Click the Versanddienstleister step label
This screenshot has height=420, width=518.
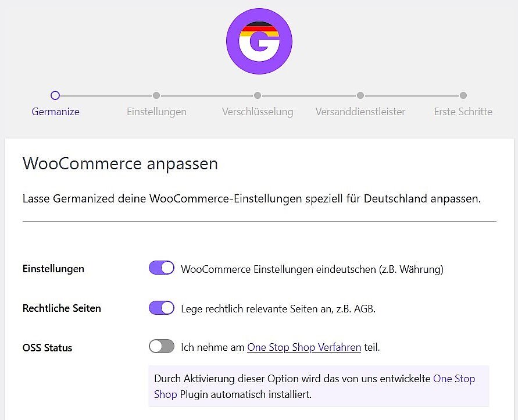(360, 112)
